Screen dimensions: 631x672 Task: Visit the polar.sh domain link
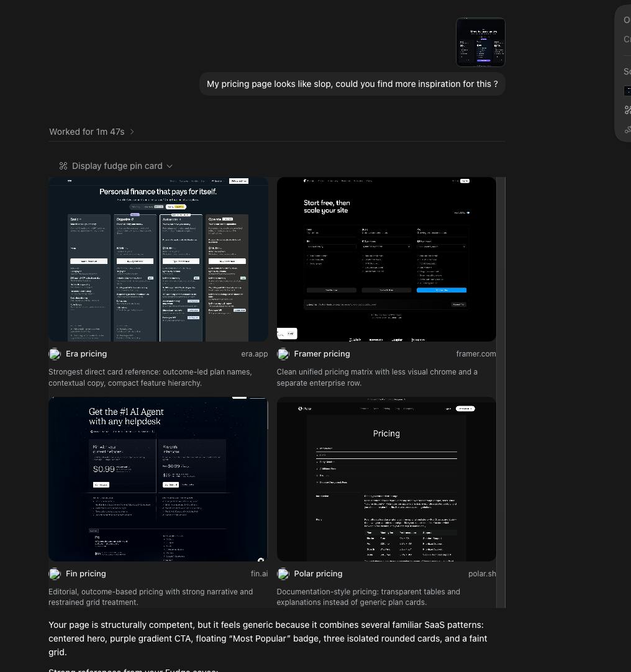click(x=482, y=574)
